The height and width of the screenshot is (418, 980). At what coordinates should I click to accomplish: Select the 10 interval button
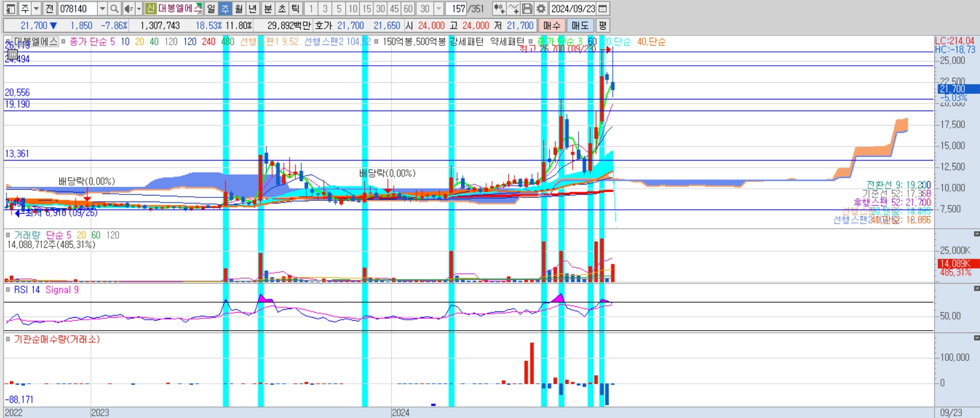point(353,9)
